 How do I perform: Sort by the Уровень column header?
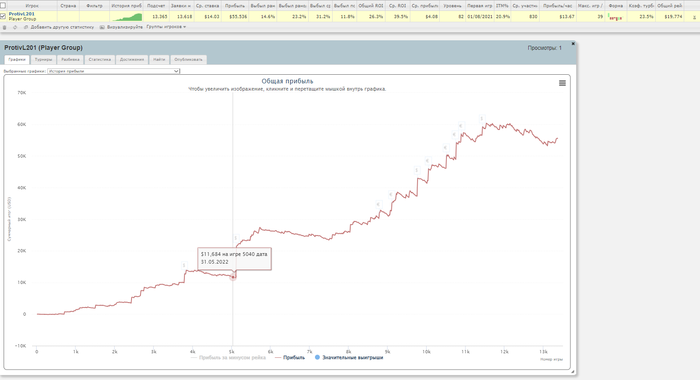click(452, 6)
